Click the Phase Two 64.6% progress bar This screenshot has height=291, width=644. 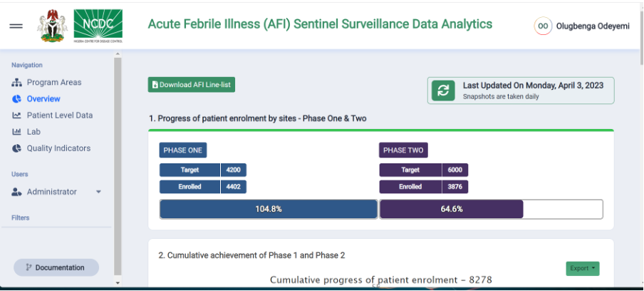click(x=451, y=209)
